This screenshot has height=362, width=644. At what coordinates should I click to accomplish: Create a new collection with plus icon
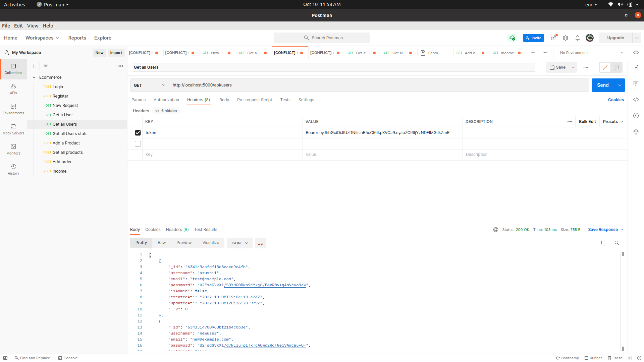[x=34, y=66]
